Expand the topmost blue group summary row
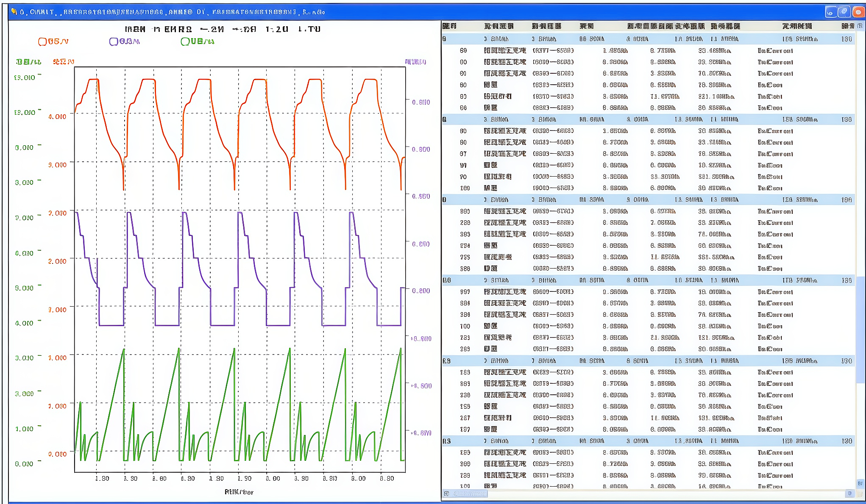The height and width of the screenshot is (504, 866). coord(445,39)
